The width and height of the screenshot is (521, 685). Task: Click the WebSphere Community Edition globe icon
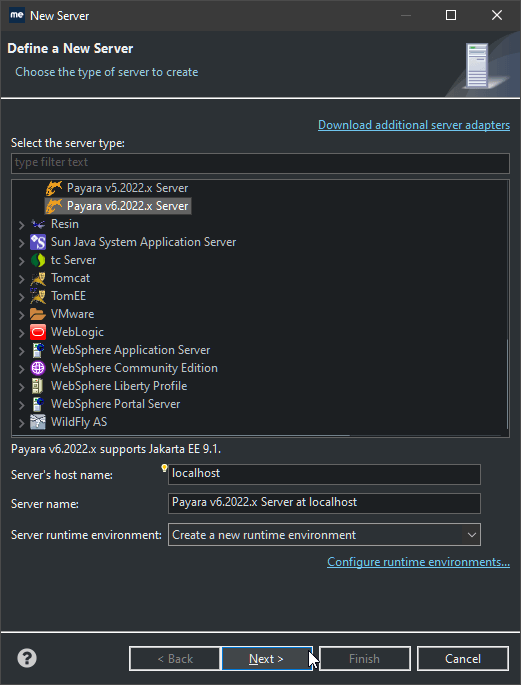pyautogui.click(x=38, y=368)
